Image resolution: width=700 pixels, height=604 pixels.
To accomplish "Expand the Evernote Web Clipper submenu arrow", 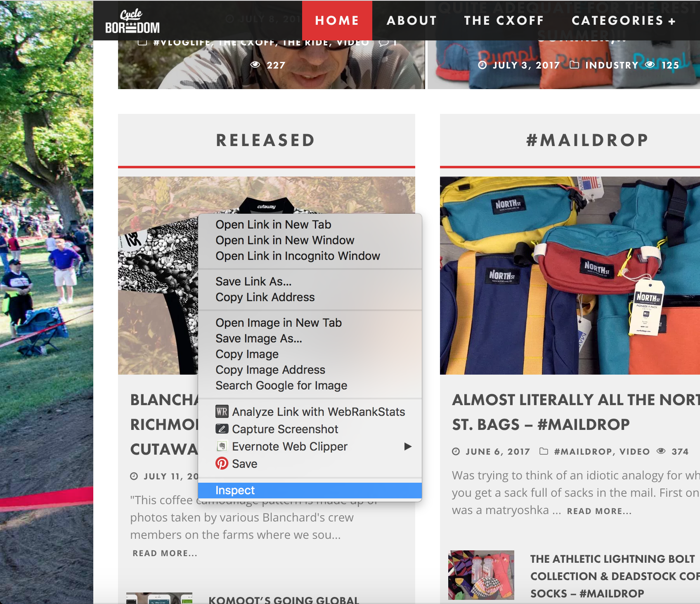I will tap(408, 446).
